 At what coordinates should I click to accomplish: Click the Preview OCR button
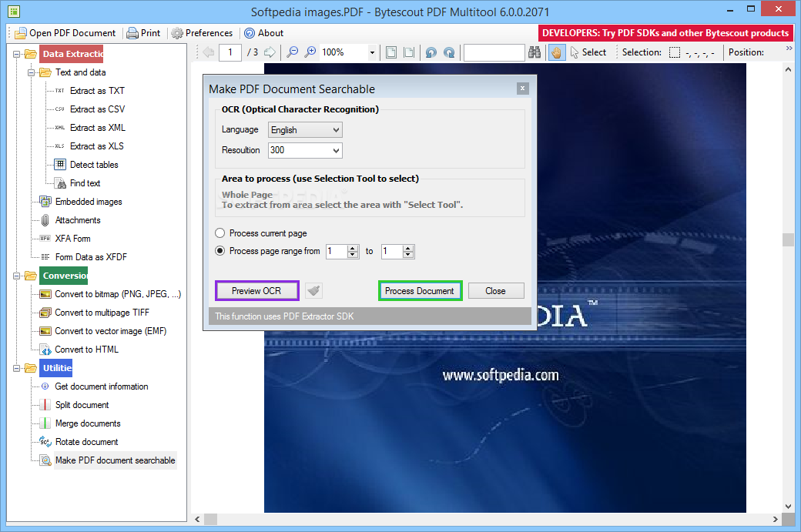pos(256,290)
